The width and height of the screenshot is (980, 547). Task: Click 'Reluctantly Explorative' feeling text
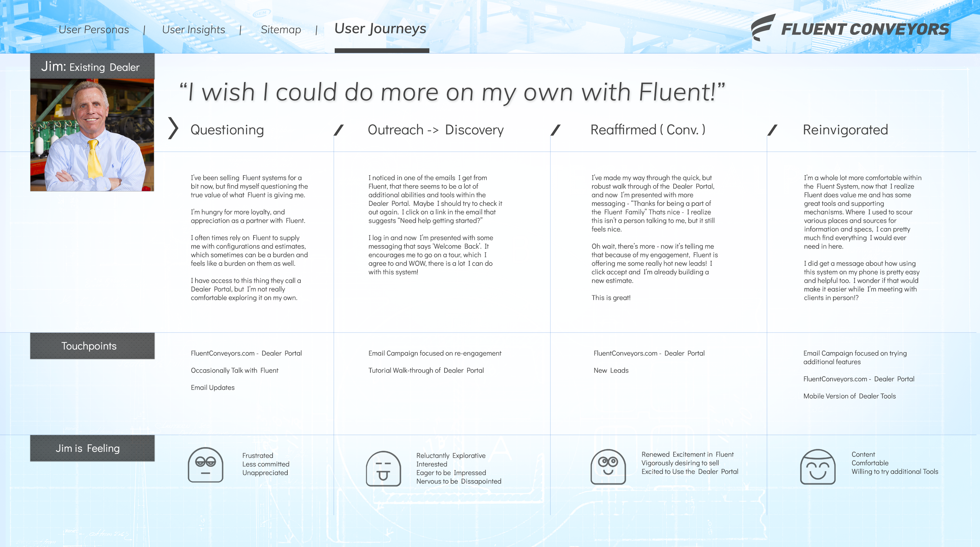[451, 456]
